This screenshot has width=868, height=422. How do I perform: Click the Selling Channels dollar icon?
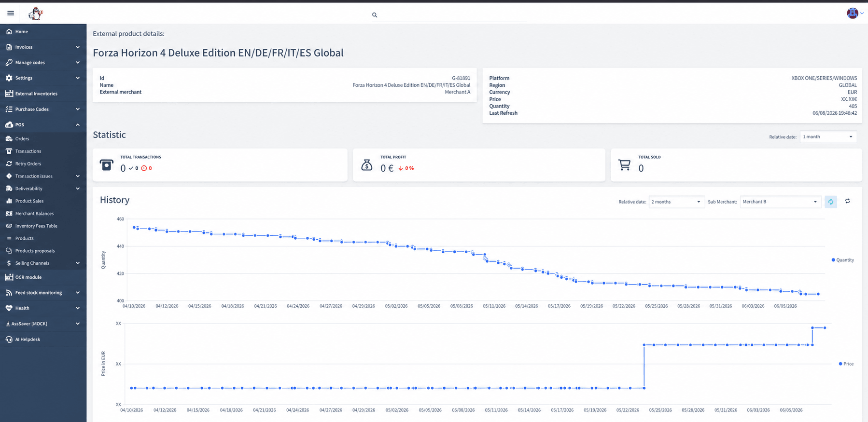click(x=9, y=263)
